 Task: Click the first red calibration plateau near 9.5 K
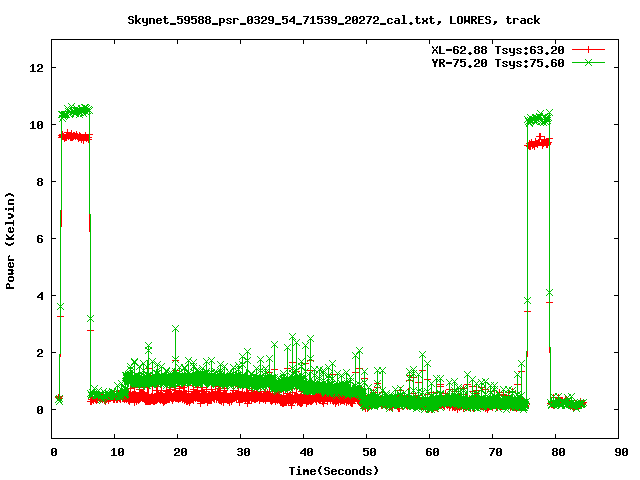pyautogui.click(x=75, y=137)
